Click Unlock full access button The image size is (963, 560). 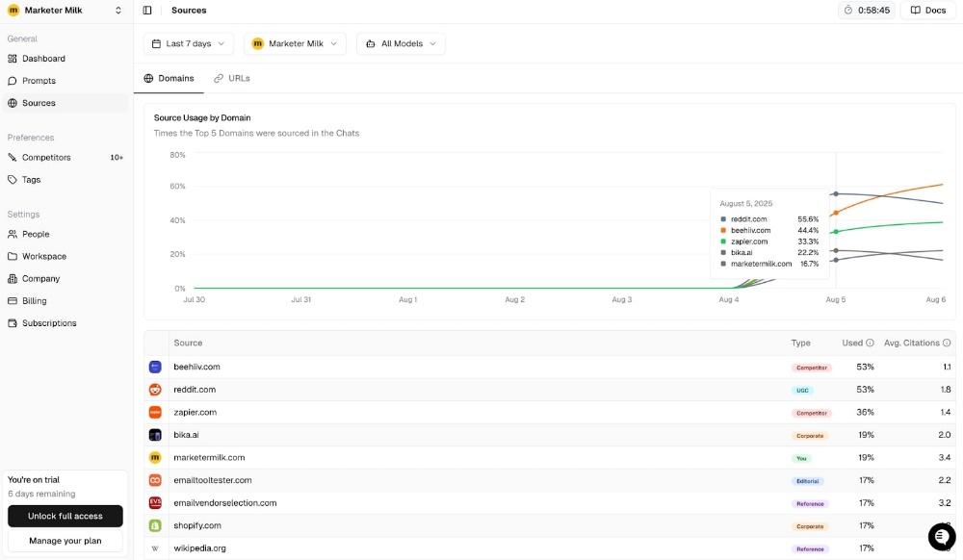65,516
